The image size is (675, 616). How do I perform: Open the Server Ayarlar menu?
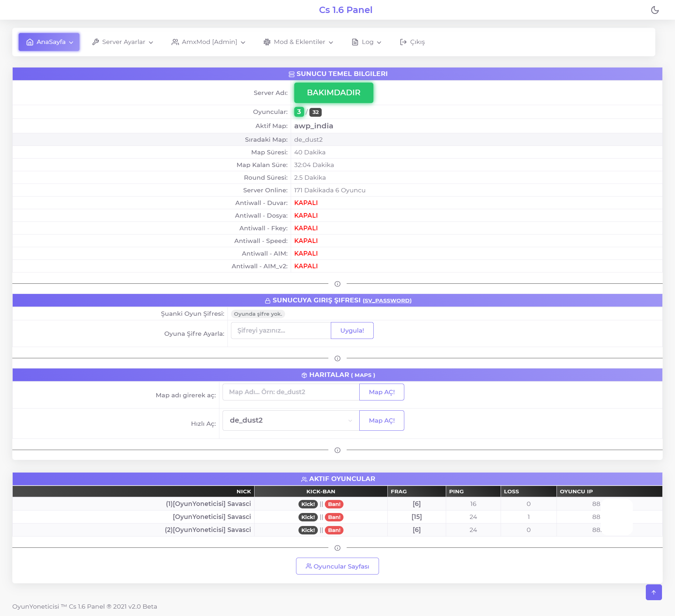(x=123, y=42)
